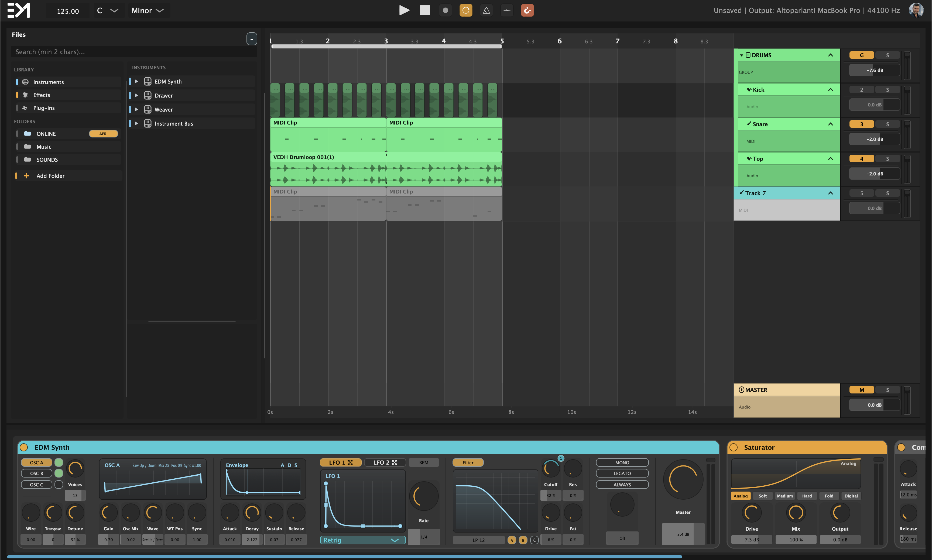Image resolution: width=932 pixels, height=560 pixels.
Task: Disable the OSC A green toggle
Action: point(59,462)
